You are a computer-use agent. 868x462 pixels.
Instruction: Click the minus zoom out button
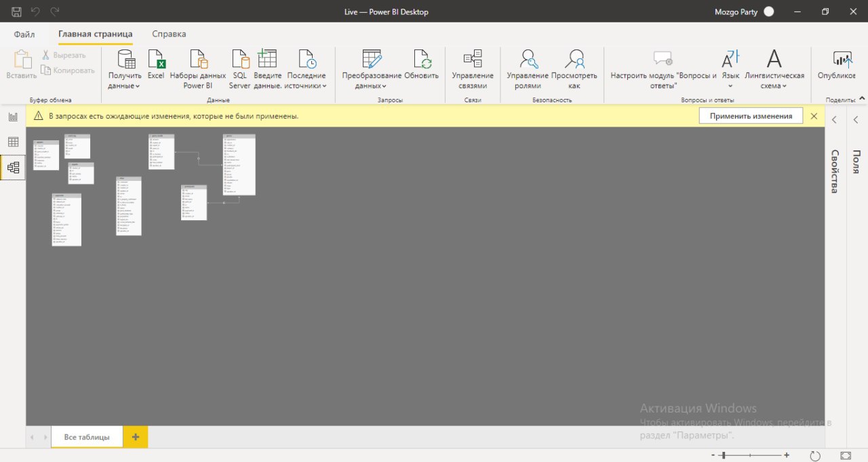pos(713,455)
